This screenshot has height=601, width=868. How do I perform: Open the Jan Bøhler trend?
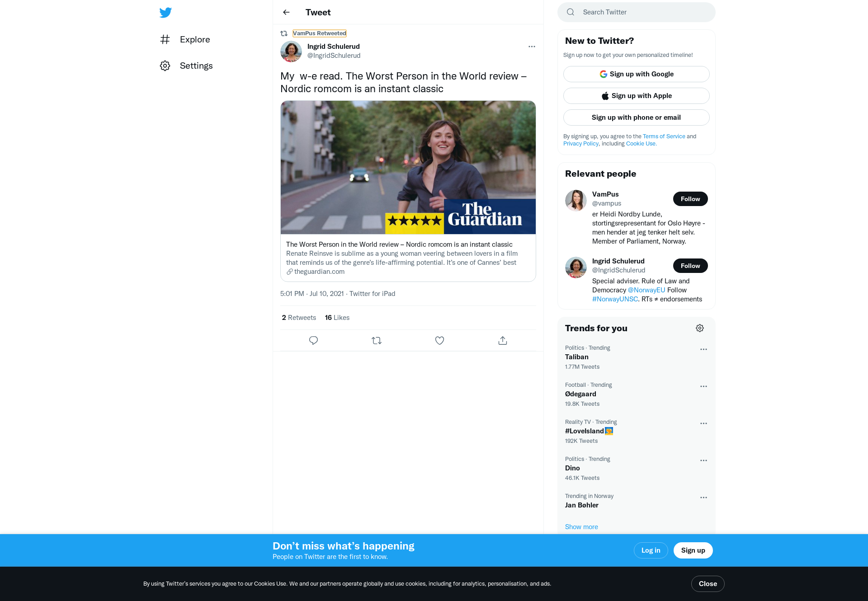coord(637,501)
